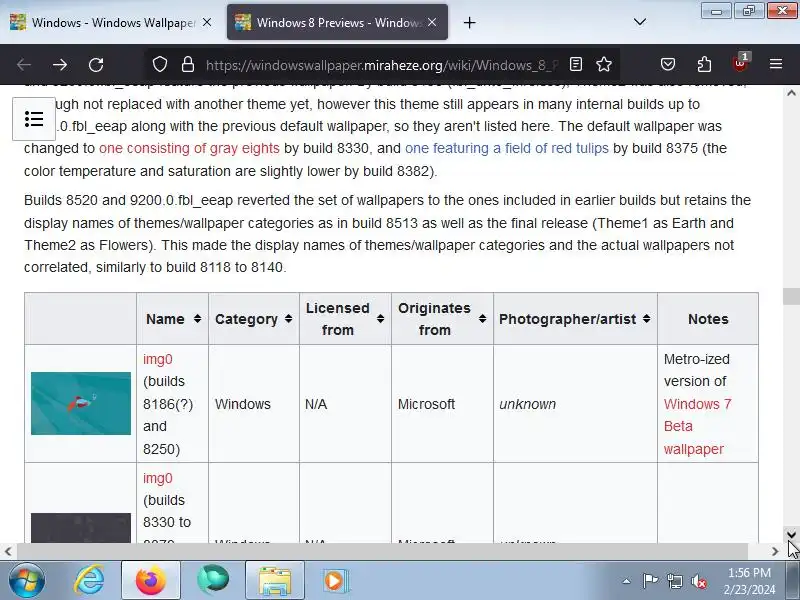
Task: Toggle the table of contents list button
Action: tap(34, 119)
